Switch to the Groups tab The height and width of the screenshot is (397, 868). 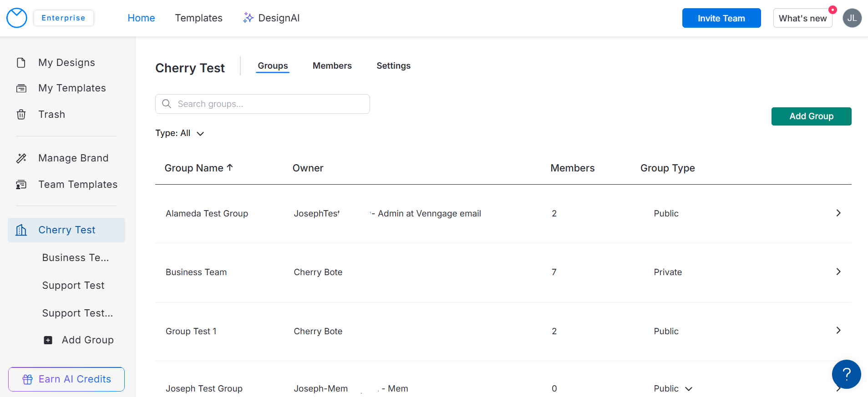pyautogui.click(x=273, y=65)
